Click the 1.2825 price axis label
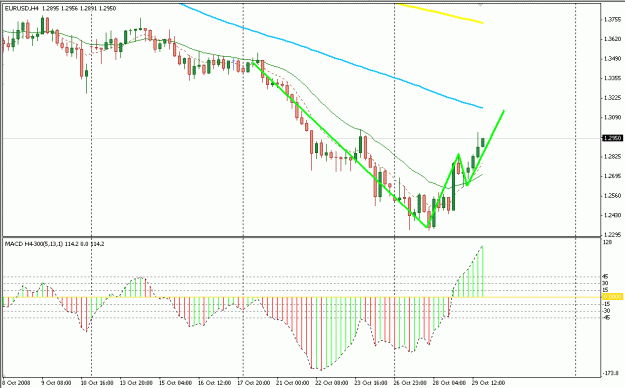This screenshot has width=625, height=388. pos(612,156)
